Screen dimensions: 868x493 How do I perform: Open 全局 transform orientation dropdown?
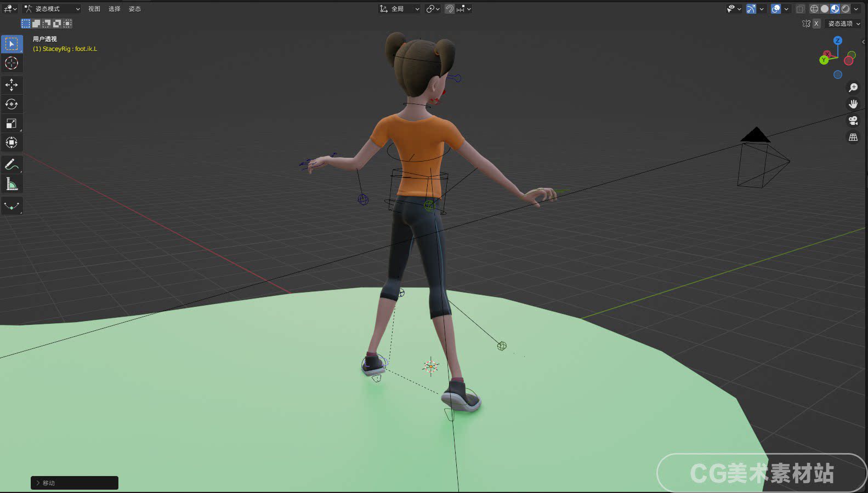pyautogui.click(x=399, y=9)
